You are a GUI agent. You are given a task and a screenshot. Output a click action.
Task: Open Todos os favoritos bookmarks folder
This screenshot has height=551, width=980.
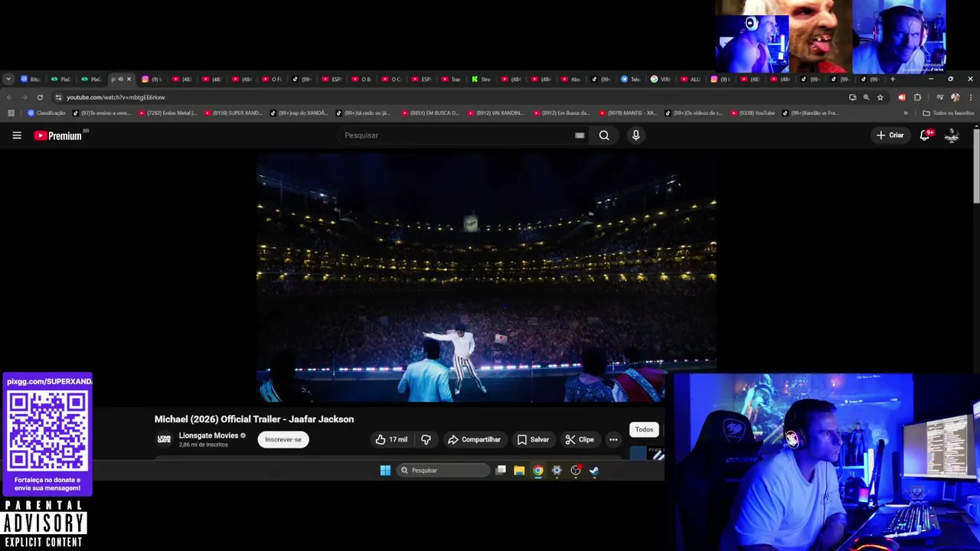[x=949, y=113]
